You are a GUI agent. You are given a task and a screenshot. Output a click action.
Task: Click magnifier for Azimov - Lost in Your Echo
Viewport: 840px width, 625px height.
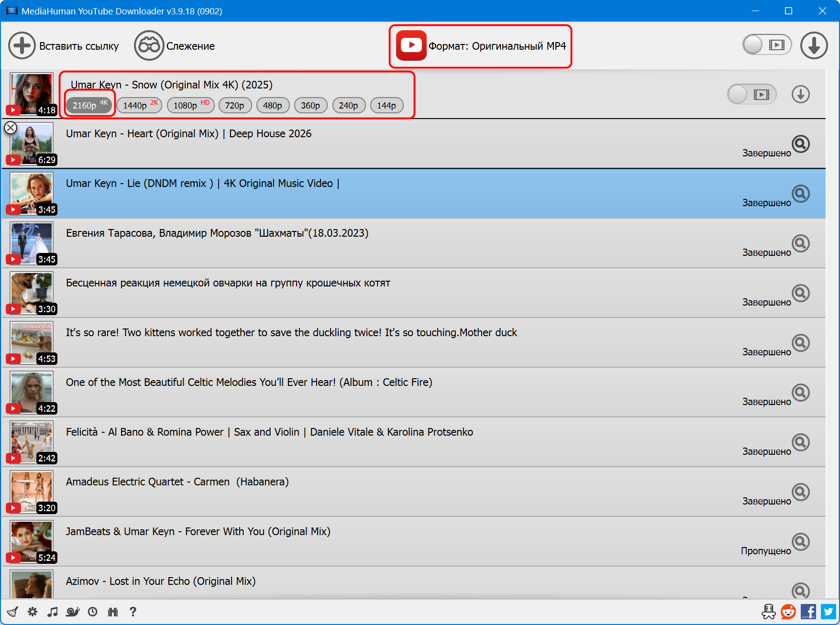[800, 591]
